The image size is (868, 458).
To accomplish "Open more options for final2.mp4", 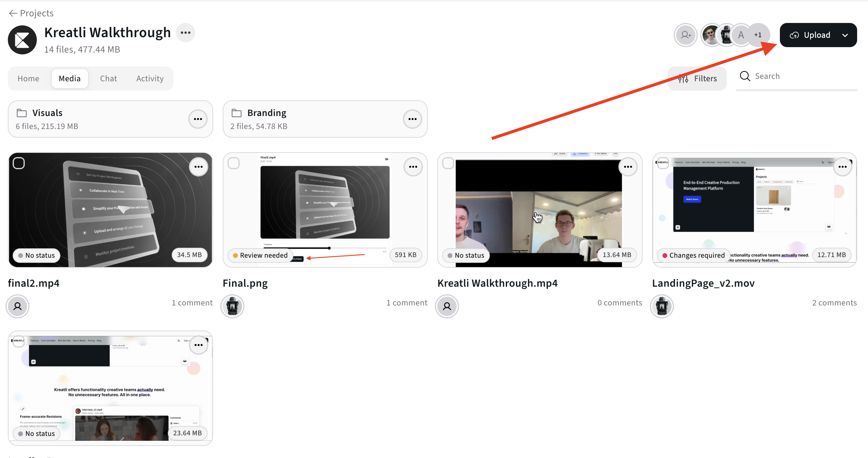I will pos(199,167).
